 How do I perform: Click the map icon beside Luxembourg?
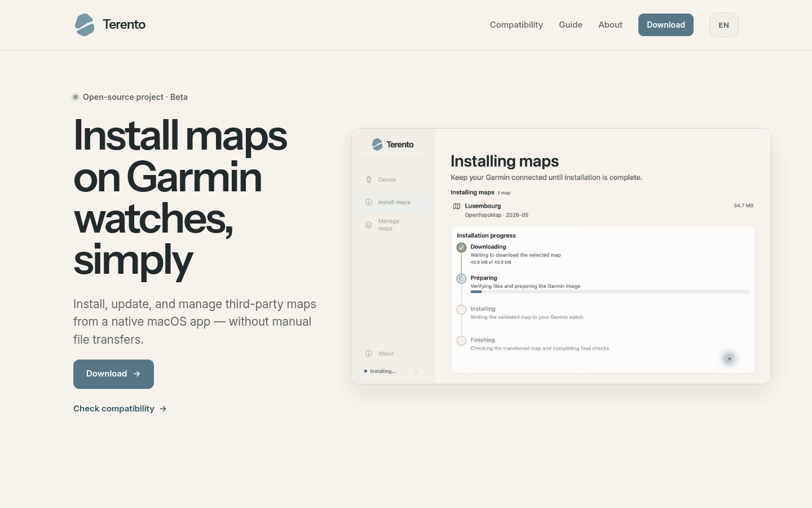click(x=457, y=206)
